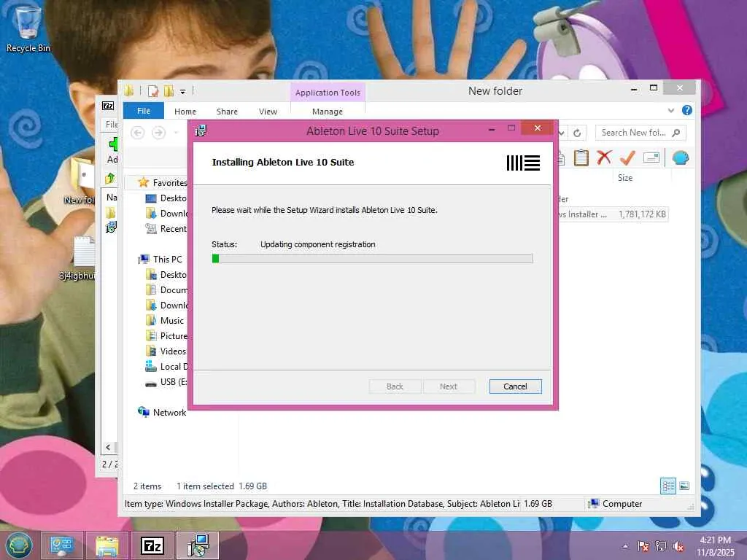Select Desktop under Favorites
Screen dimensions: 747x560
tap(166, 198)
